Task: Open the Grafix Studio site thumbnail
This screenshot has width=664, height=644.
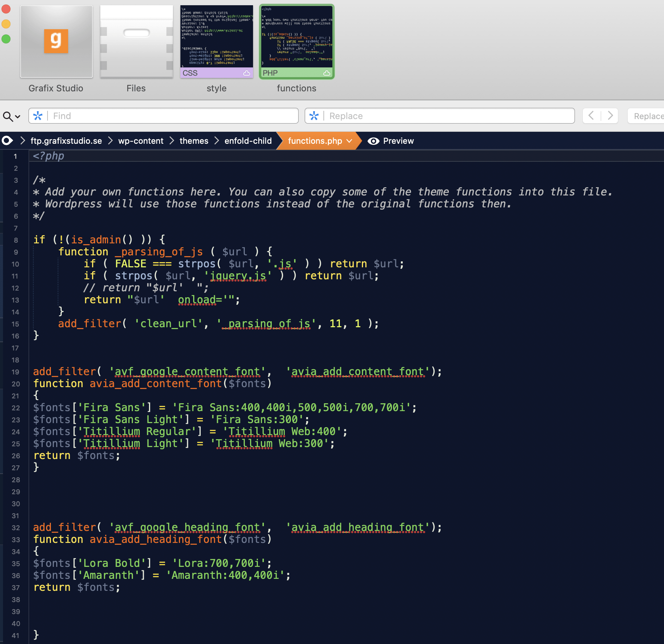Action: (56, 42)
